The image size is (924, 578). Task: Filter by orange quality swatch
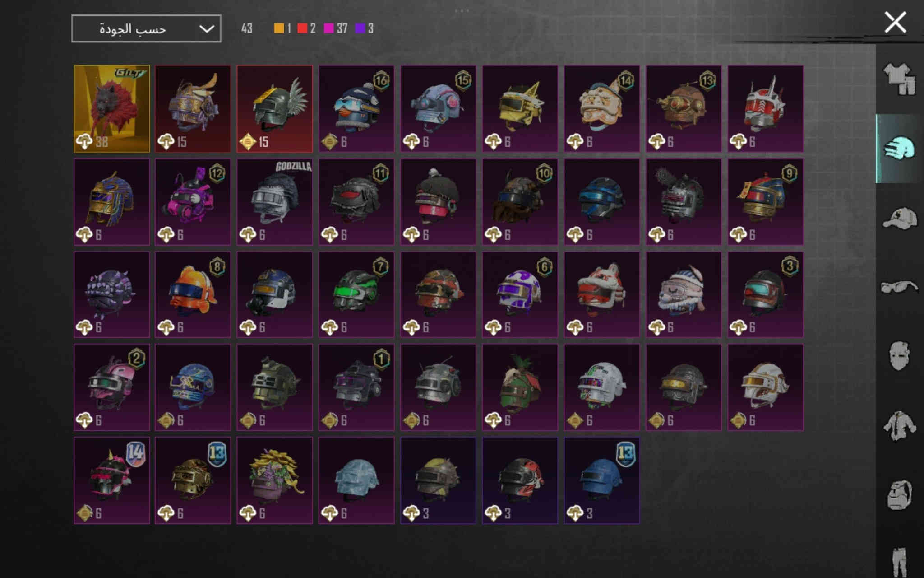click(283, 28)
